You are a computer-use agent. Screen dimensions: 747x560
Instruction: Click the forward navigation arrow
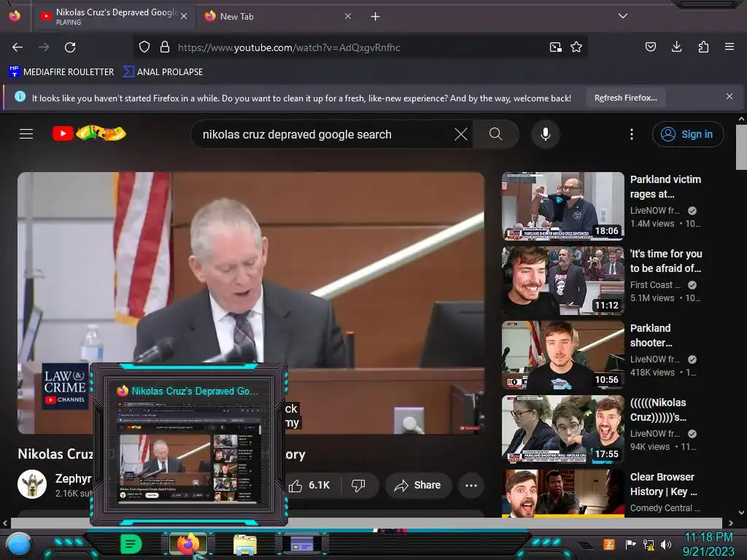pos(44,47)
